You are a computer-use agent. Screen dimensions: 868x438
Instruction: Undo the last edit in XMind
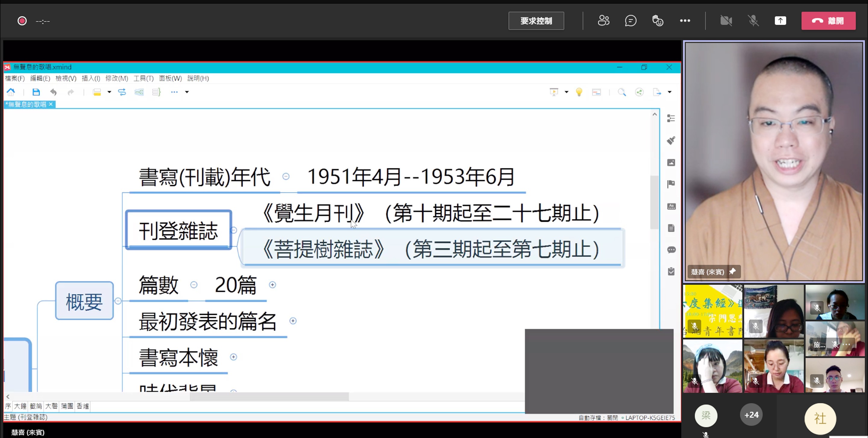click(53, 92)
